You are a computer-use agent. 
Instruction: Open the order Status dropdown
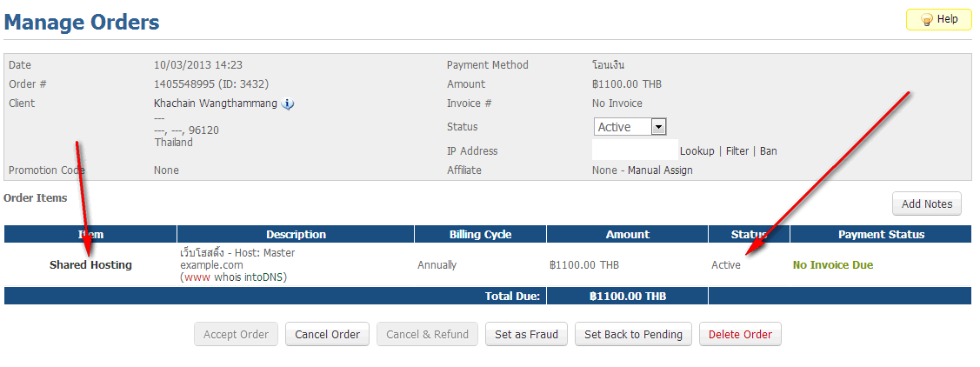[x=630, y=127]
